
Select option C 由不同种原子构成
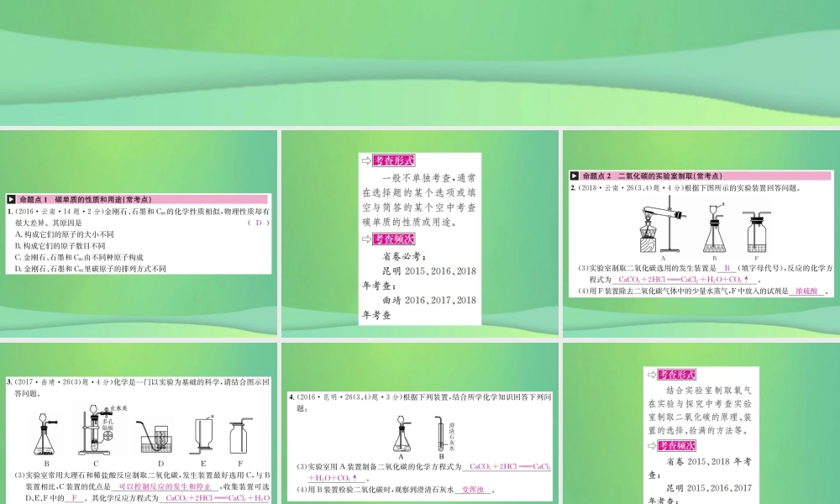[79, 257]
